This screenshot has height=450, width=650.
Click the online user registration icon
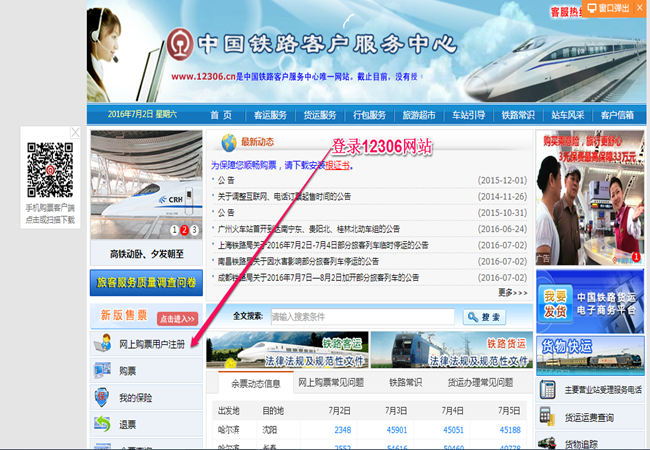102,343
